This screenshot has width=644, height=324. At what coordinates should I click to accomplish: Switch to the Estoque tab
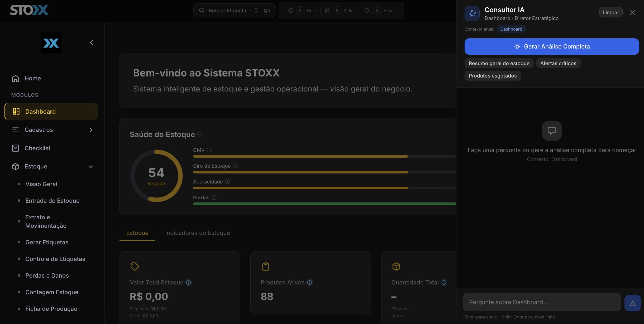click(137, 233)
